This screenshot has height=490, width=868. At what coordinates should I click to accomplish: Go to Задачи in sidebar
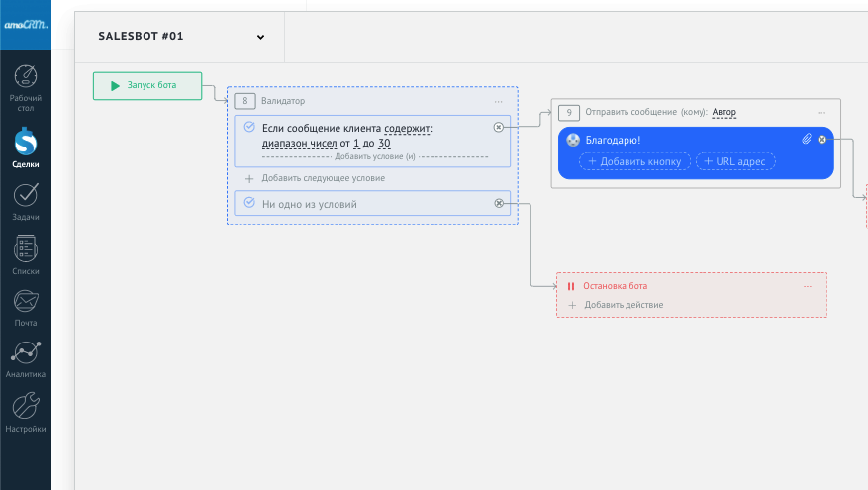[x=26, y=202]
